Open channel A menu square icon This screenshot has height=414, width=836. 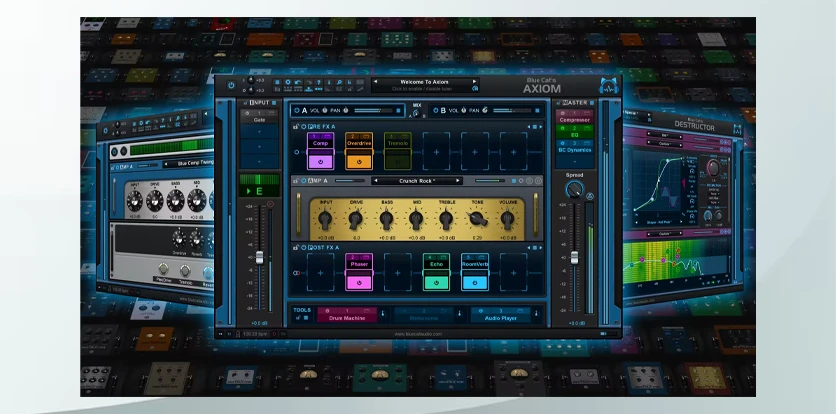pos(398,110)
